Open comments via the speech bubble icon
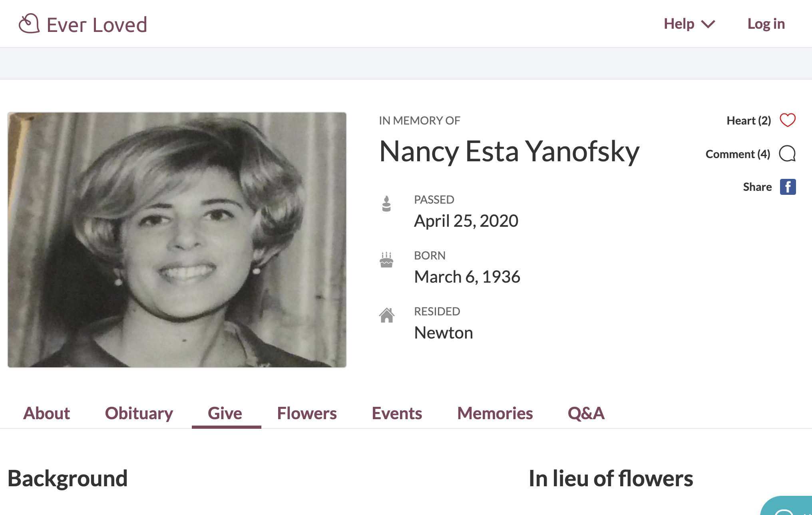This screenshot has height=515, width=812. click(x=787, y=154)
